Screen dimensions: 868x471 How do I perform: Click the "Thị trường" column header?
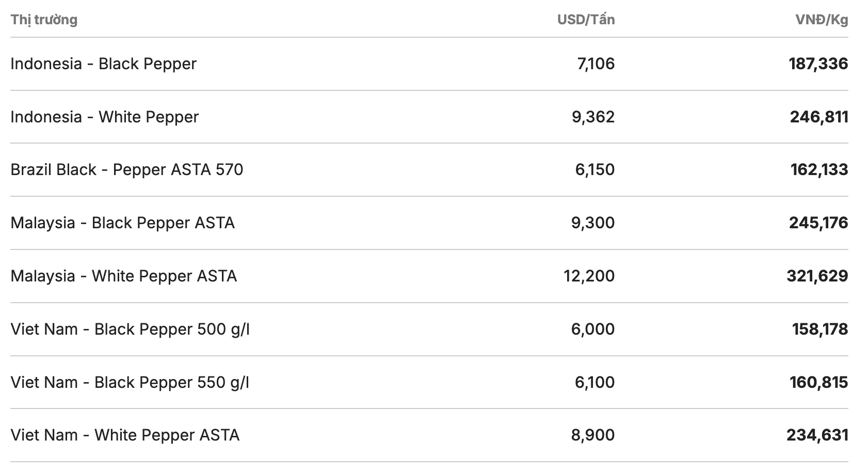coord(44,20)
